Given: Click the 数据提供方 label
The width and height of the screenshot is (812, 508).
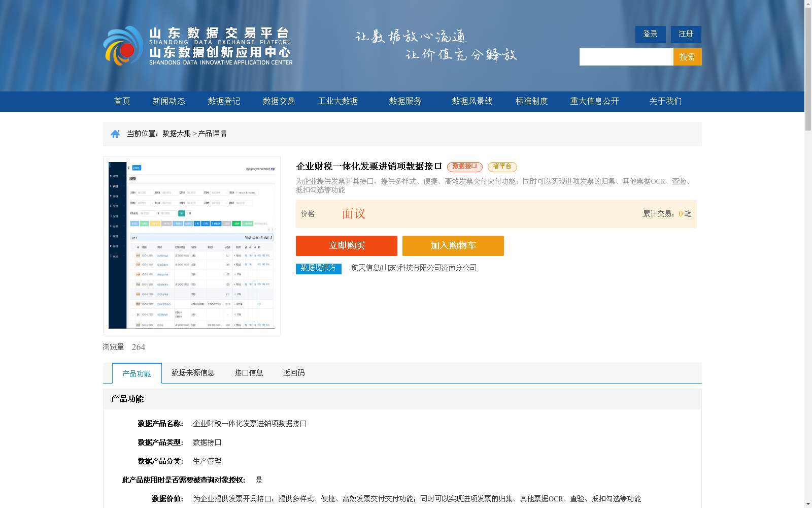Looking at the screenshot, I should [319, 268].
